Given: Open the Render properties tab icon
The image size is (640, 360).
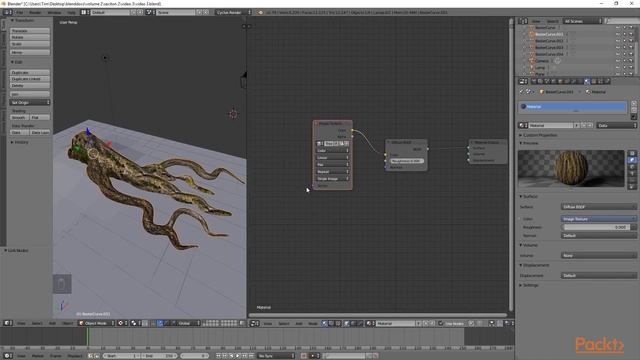Looking at the screenshot, I should (x=533, y=82).
